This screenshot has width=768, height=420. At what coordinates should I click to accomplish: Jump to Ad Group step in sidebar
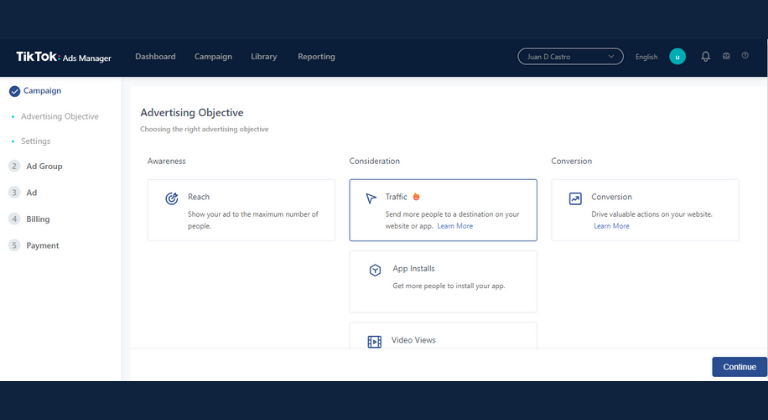coord(44,166)
